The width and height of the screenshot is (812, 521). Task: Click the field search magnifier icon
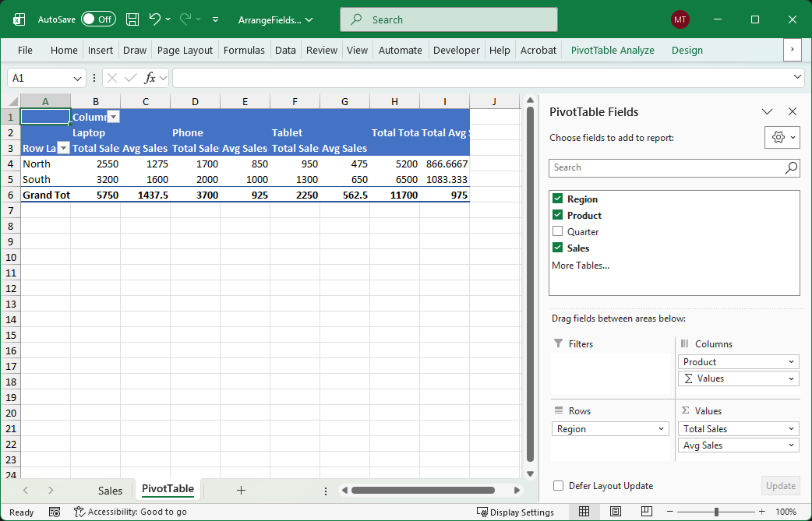click(791, 167)
